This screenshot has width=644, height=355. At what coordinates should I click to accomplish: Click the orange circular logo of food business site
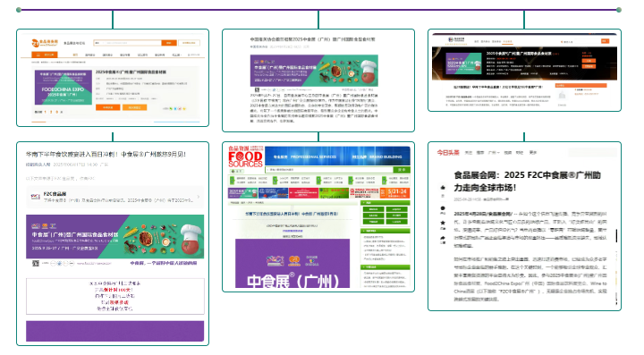pos(36,43)
